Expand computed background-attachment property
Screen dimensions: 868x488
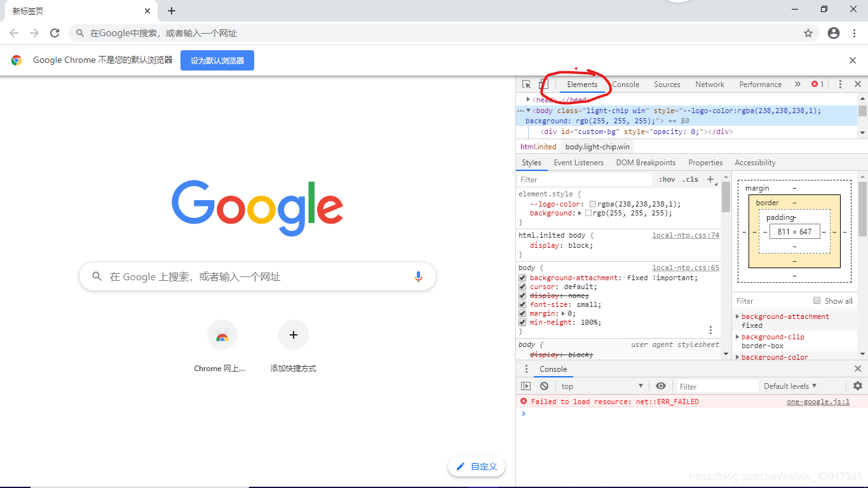[738, 316]
